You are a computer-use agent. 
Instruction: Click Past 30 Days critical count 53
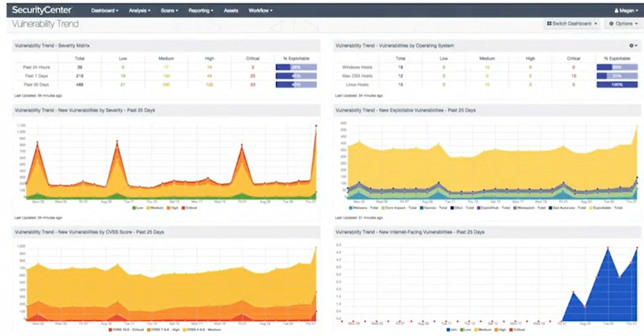pos(253,84)
